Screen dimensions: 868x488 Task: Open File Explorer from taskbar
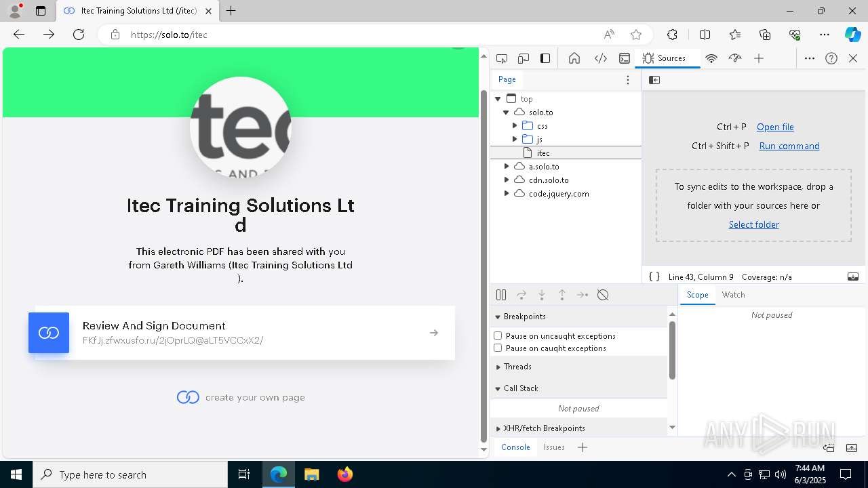coord(312,474)
